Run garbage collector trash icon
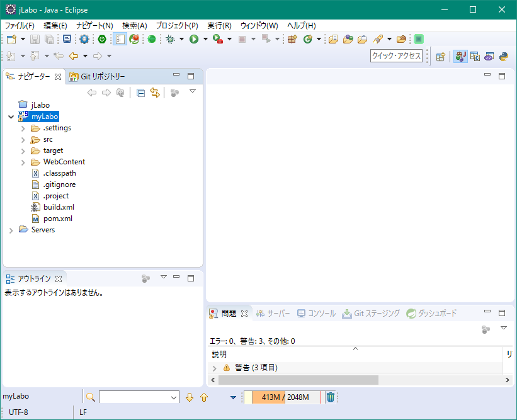 [331, 397]
